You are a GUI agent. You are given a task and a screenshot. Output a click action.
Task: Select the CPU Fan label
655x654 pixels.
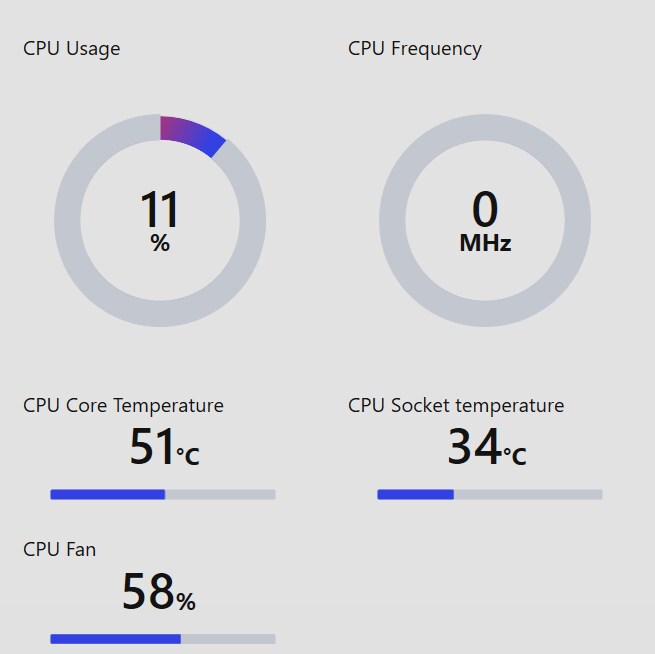(60, 549)
